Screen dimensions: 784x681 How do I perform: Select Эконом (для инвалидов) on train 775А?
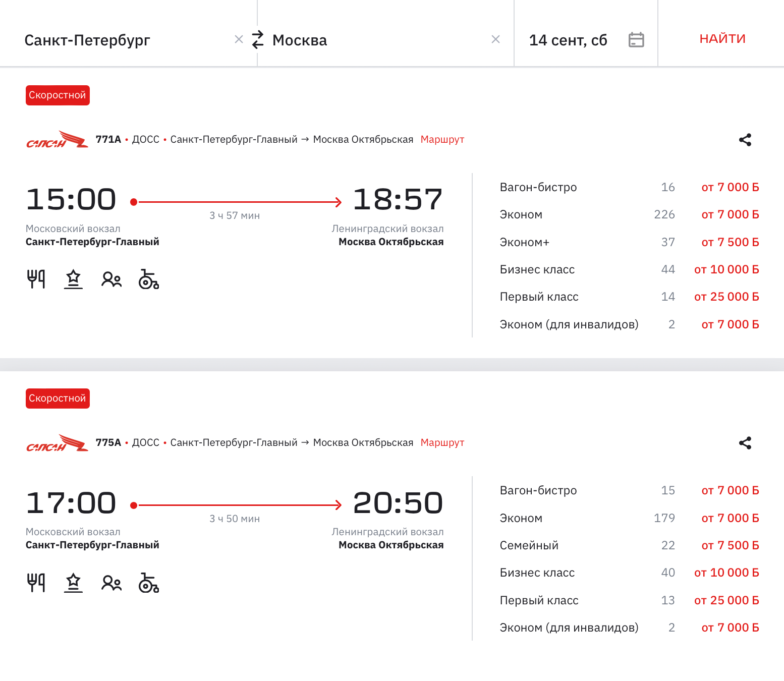pos(629,628)
